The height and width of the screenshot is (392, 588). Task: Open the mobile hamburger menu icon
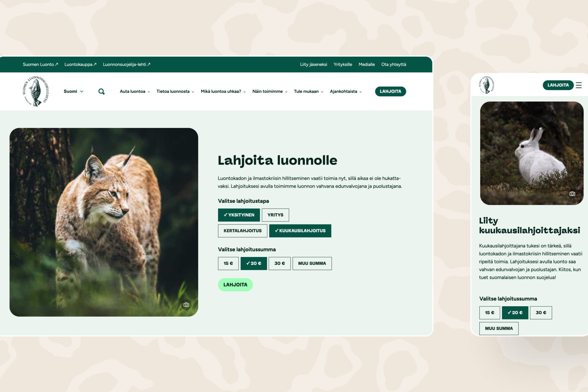pos(579,85)
